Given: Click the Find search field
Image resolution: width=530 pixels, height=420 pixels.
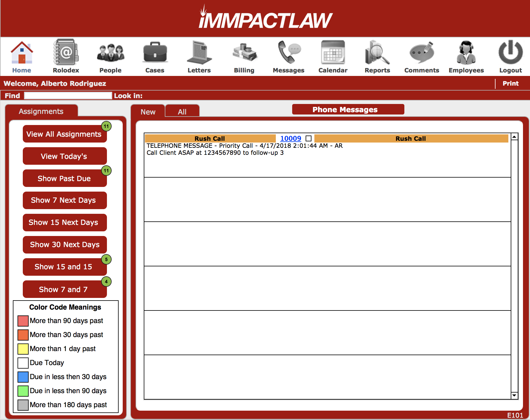Looking at the screenshot, I should point(68,96).
